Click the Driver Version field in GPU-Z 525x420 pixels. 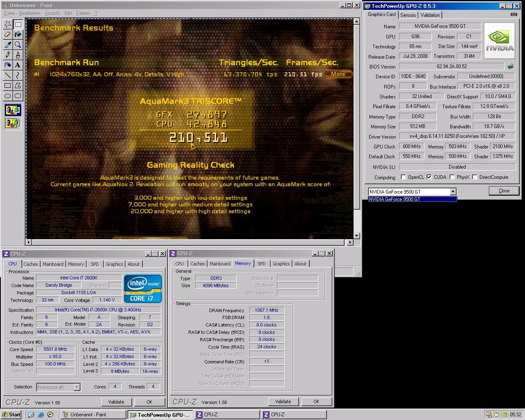pyautogui.click(x=457, y=136)
